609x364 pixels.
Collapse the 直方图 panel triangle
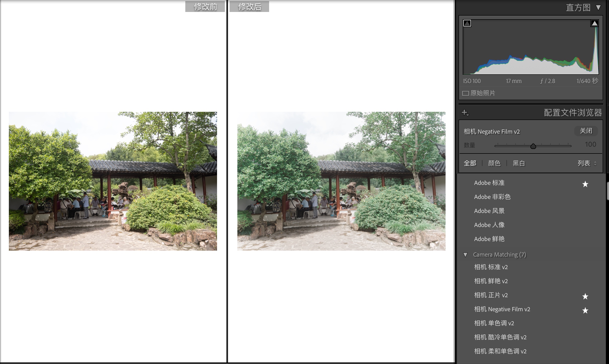click(598, 8)
